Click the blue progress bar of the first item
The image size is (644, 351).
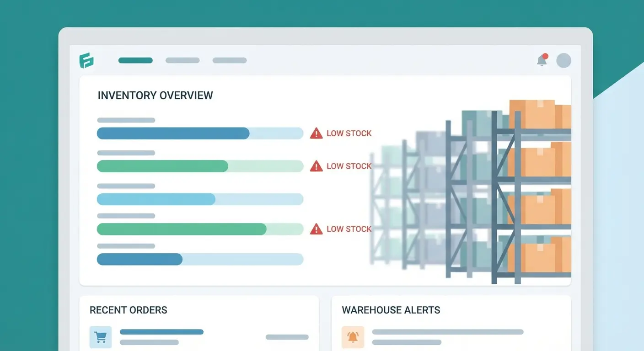pyautogui.click(x=172, y=133)
